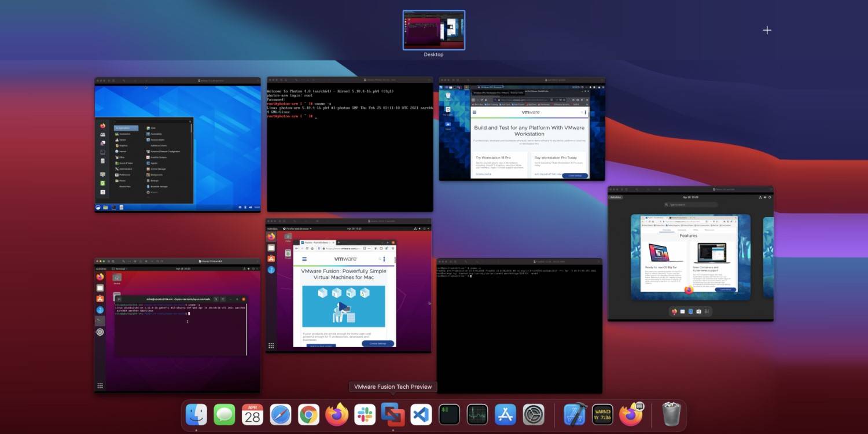Click the Firefox icon beside Chrome in the Dock
Image resolution: width=868 pixels, height=434 pixels.
click(x=337, y=414)
